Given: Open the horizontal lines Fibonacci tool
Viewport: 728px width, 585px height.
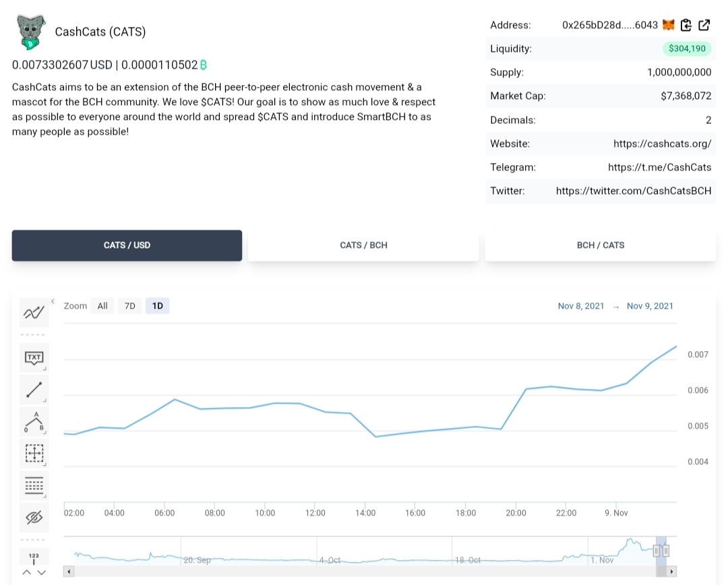Looking at the screenshot, I should [x=34, y=485].
